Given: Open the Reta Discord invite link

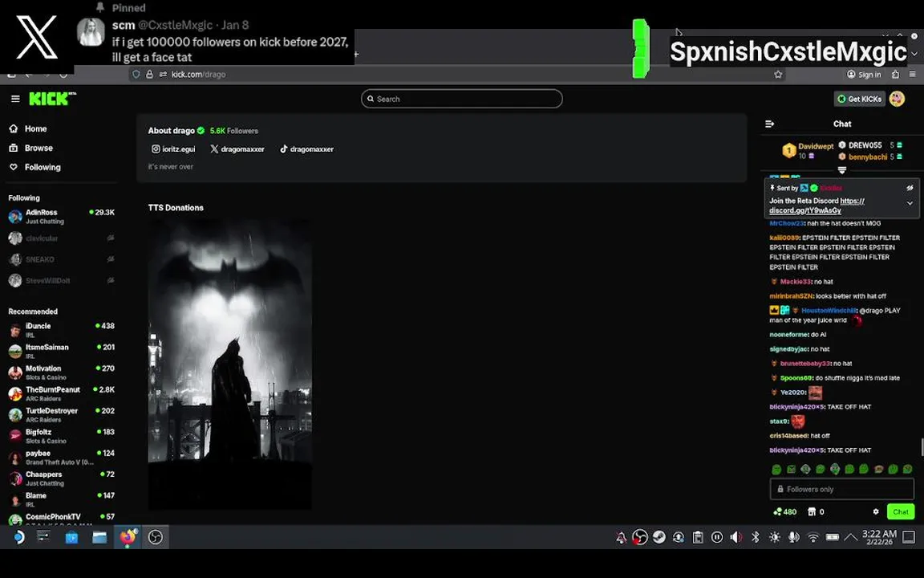Looking at the screenshot, I should 817,206.
